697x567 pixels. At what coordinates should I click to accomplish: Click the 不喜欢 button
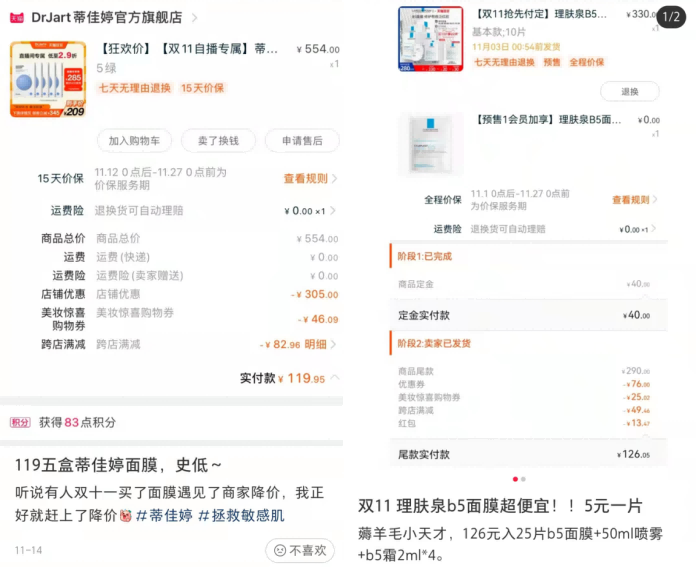pos(300,551)
